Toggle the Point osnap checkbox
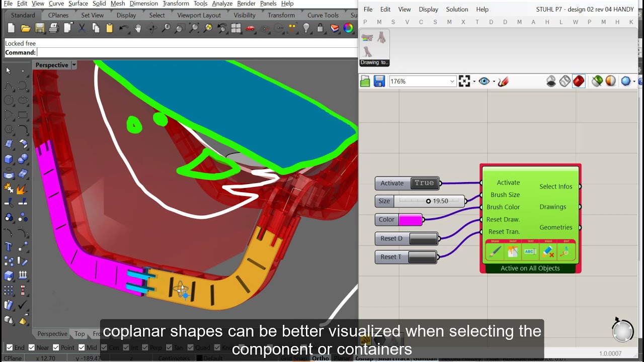Image resolution: width=644 pixels, height=362 pixels. tap(55, 347)
